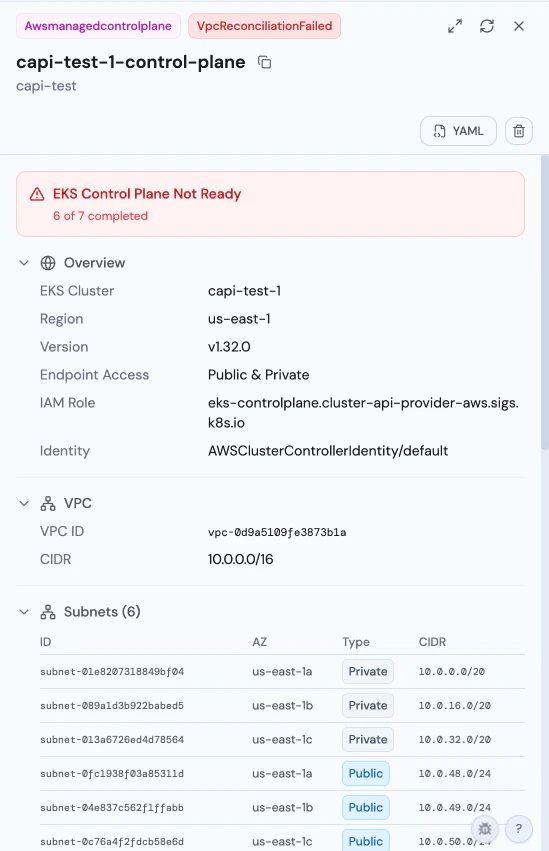Click the Private badge for 10.0.0.0/20
549x851 pixels.
[x=368, y=671]
